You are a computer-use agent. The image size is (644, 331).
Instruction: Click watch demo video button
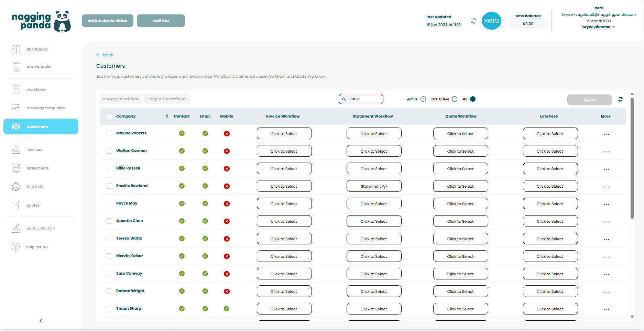107,21
